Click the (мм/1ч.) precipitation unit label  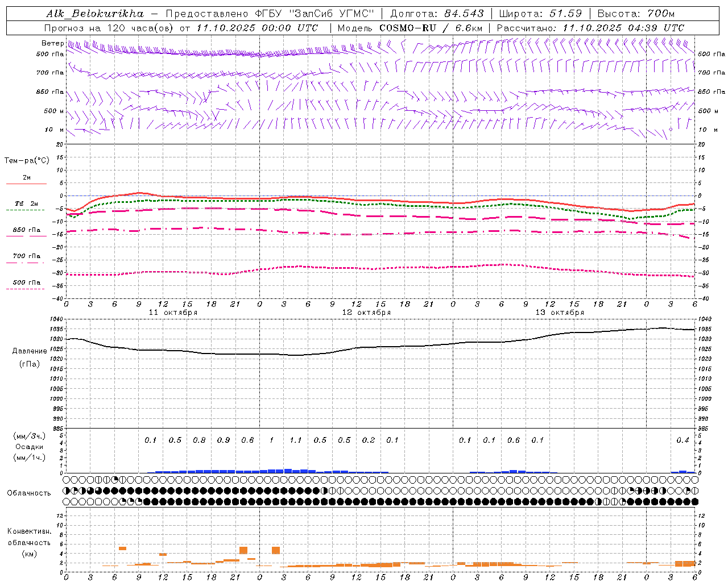(x=30, y=458)
